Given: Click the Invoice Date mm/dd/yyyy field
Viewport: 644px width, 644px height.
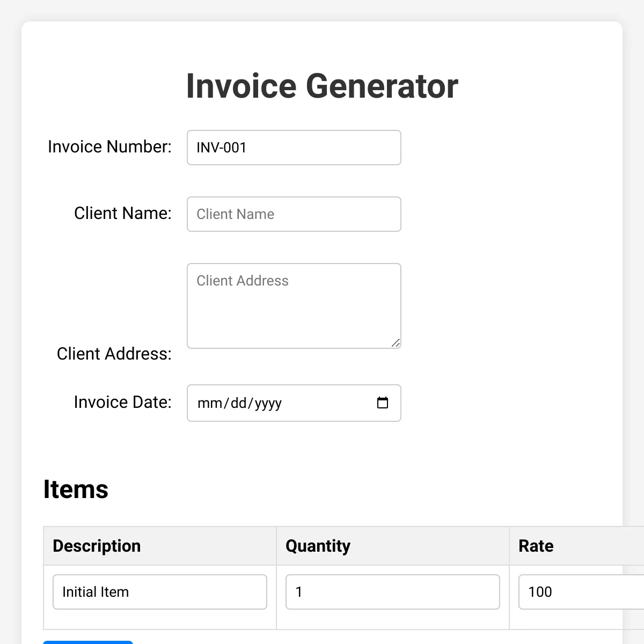Looking at the screenshot, I should click(294, 403).
